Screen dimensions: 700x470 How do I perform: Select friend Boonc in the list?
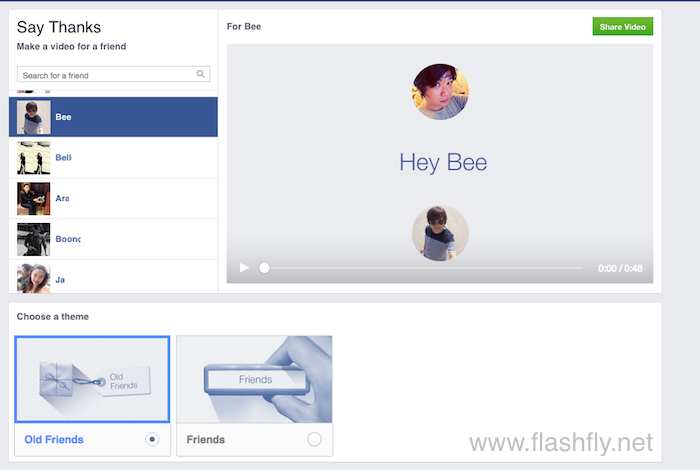67,240
